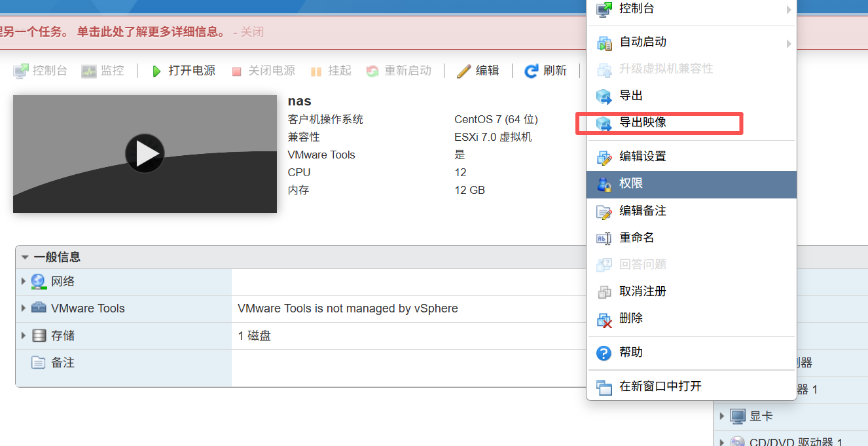Click the green Power on icon
Screen dimensions: 868x446
click(156, 71)
